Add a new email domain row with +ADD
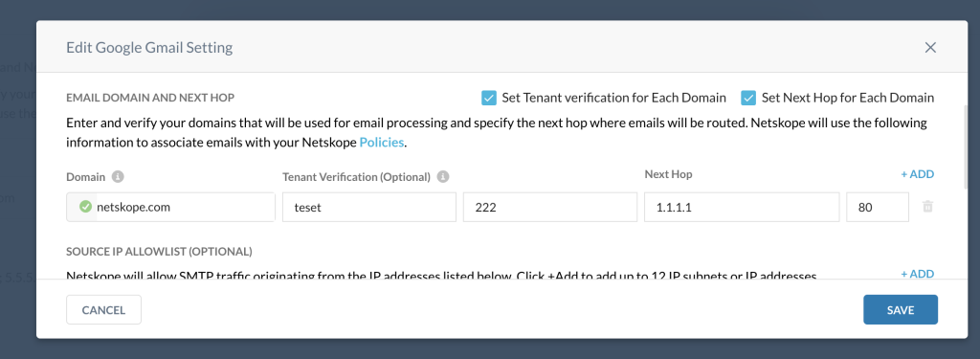Image resolution: width=980 pixels, height=359 pixels. pyautogui.click(x=917, y=174)
